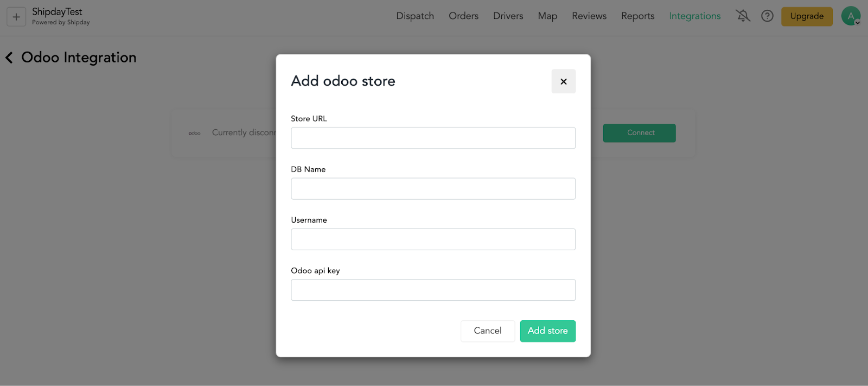Click Cancel in the dialog

[x=488, y=331]
